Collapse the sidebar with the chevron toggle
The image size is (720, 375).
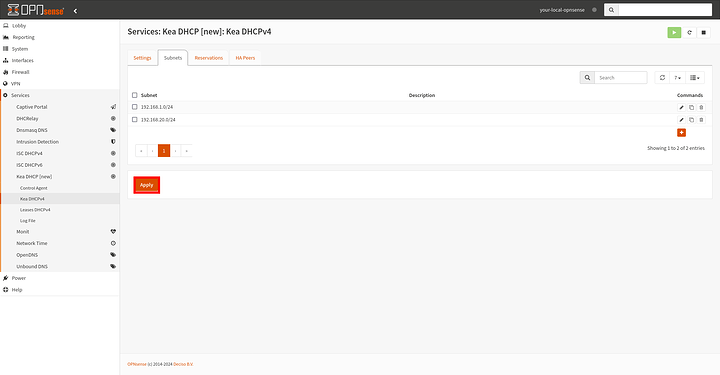(x=75, y=11)
